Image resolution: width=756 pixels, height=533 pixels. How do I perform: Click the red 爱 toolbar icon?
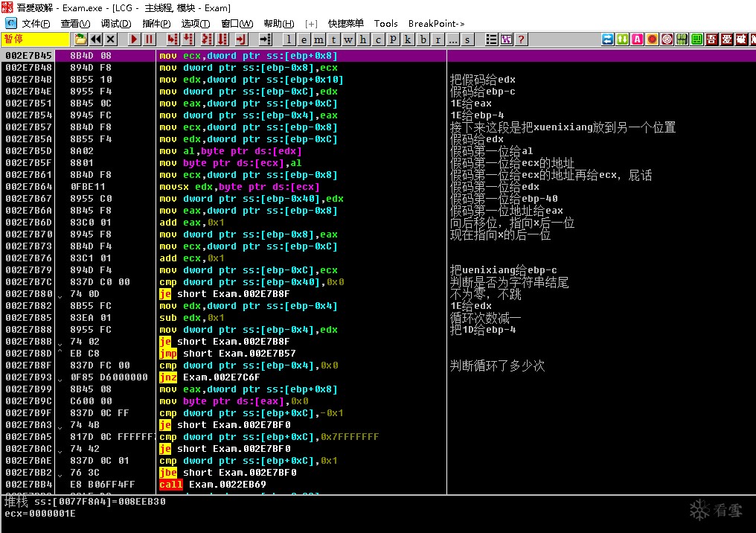click(x=727, y=39)
